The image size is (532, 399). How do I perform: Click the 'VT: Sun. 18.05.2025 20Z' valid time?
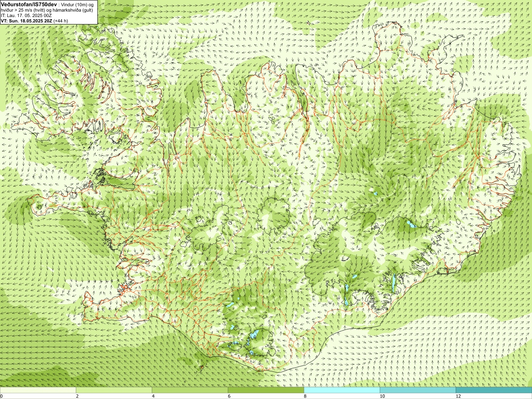click(x=27, y=21)
